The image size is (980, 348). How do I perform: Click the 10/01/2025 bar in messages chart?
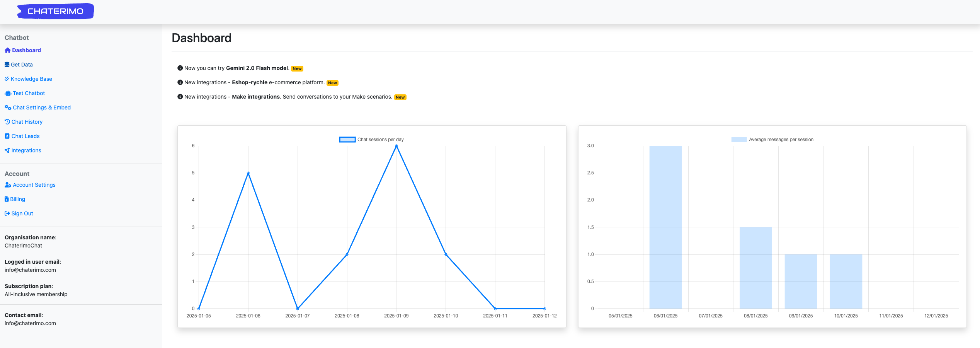846,281
